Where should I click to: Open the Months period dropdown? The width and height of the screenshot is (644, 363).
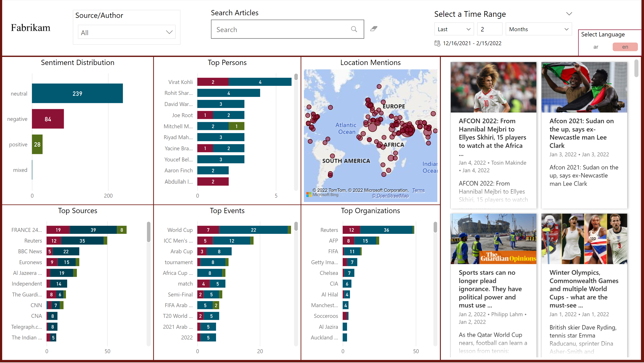click(x=538, y=29)
